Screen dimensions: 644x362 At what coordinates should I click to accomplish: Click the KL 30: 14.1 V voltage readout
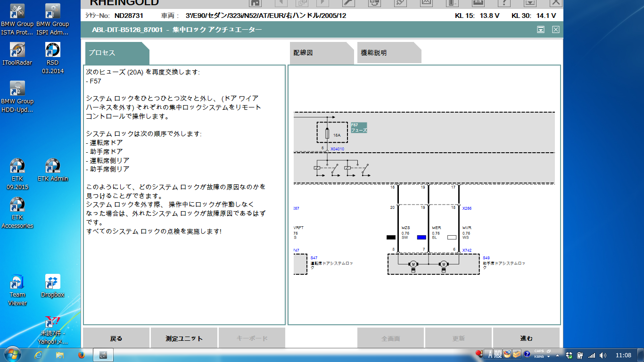(534, 16)
